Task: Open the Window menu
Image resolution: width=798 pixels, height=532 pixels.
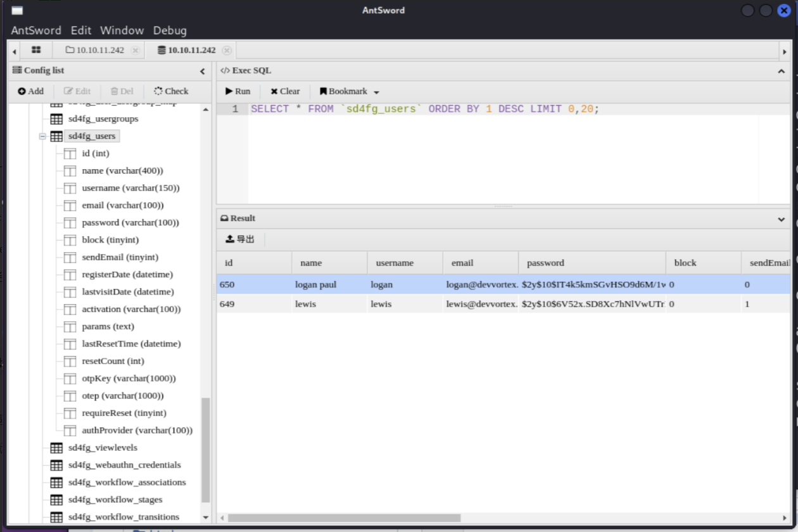Action: click(122, 30)
